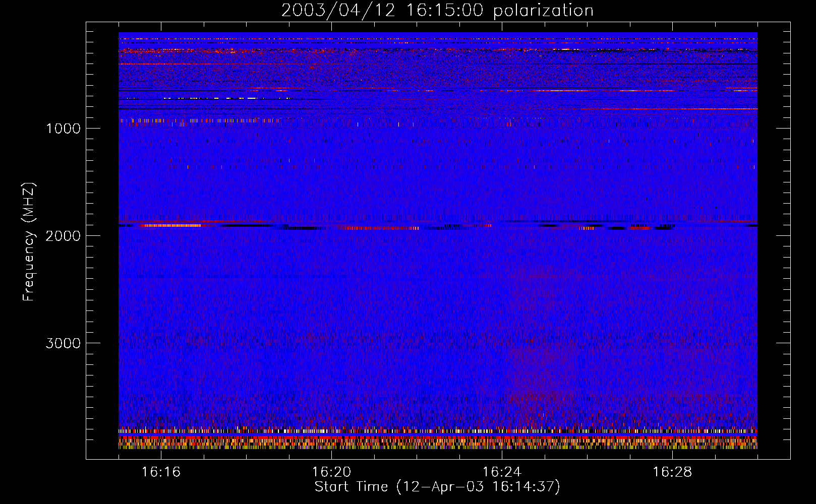816x504 pixels.
Task: Click the 'Frequency (MHZ)' axis label
Action: (x=29, y=242)
